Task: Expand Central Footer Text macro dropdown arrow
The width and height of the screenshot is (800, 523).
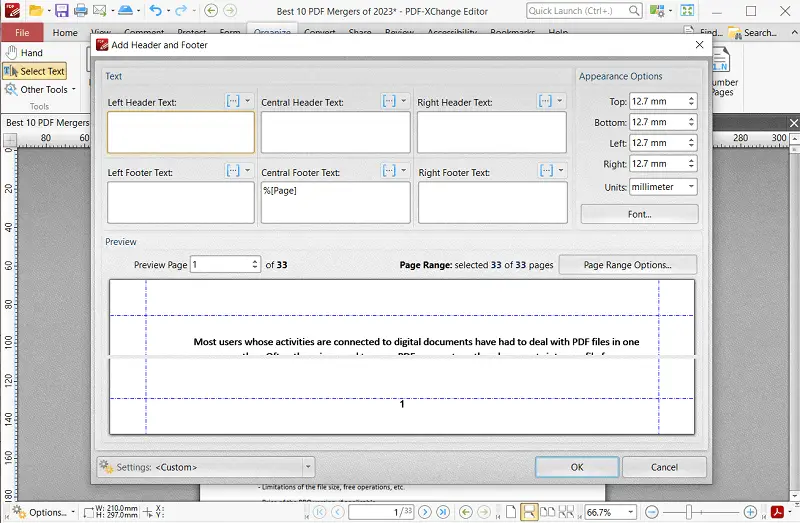Action: pyautogui.click(x=404, y=170)
